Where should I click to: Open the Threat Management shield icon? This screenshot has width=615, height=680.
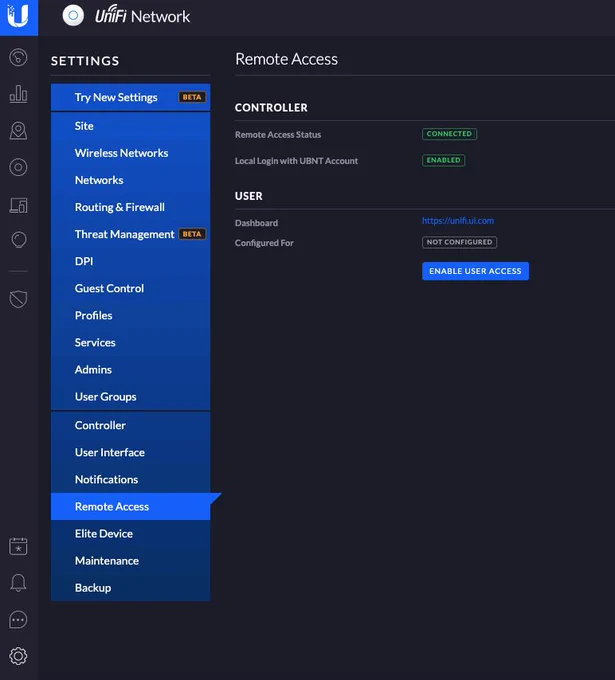tap(18, 299)
